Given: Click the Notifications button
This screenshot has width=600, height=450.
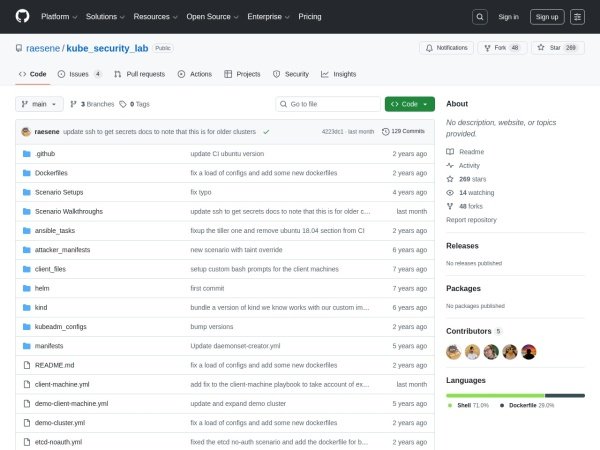Looking at the screenshot, I should (446, 48).
